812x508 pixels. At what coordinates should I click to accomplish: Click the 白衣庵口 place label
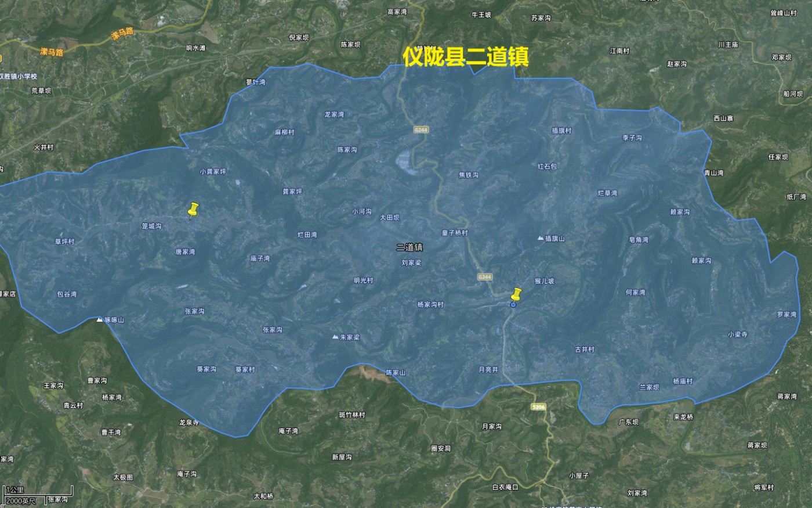click(505, 487)
